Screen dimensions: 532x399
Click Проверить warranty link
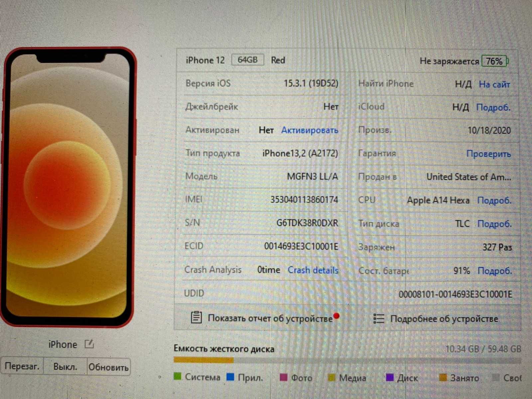click(x=488, y=154)
